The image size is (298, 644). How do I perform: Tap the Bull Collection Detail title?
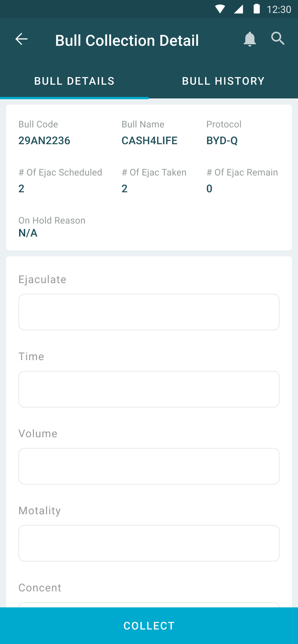click(127, 40)
